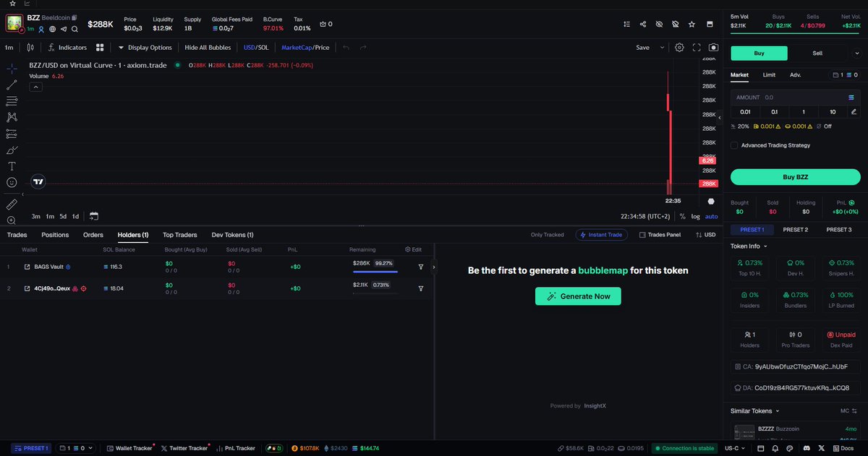
Task: Hide token with crossed-eye icon
Action: tap(659, 24)
